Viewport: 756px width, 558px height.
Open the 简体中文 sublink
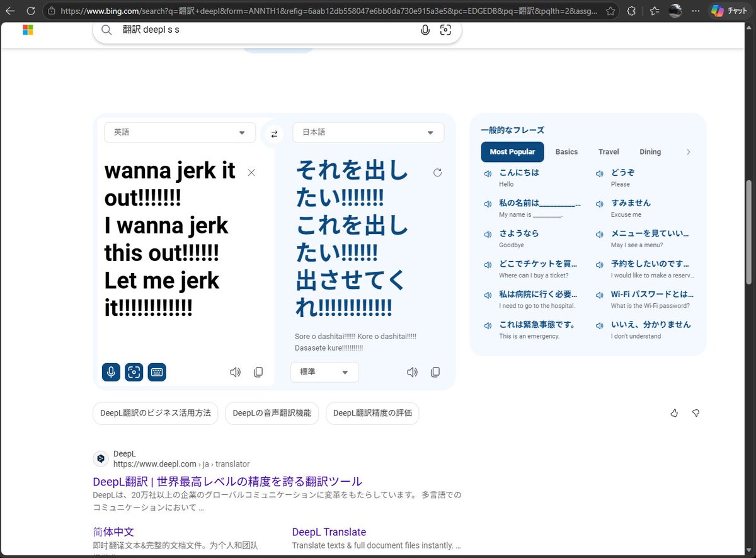[x=113, y=532]
